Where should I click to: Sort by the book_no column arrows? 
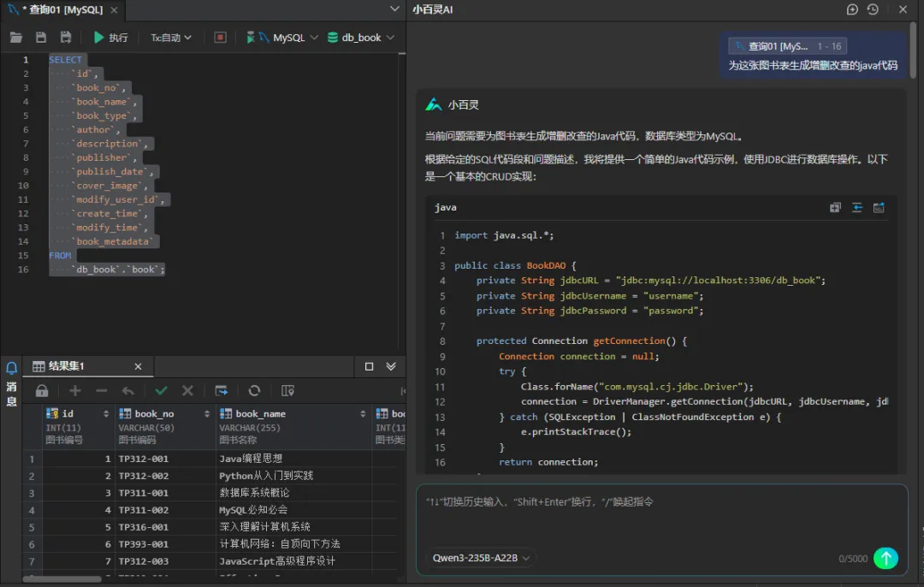(x=207, y=414)
